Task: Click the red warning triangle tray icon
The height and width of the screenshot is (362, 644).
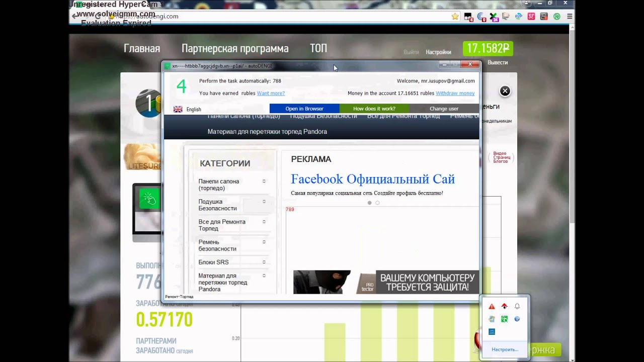Action: tap(492, 306)
